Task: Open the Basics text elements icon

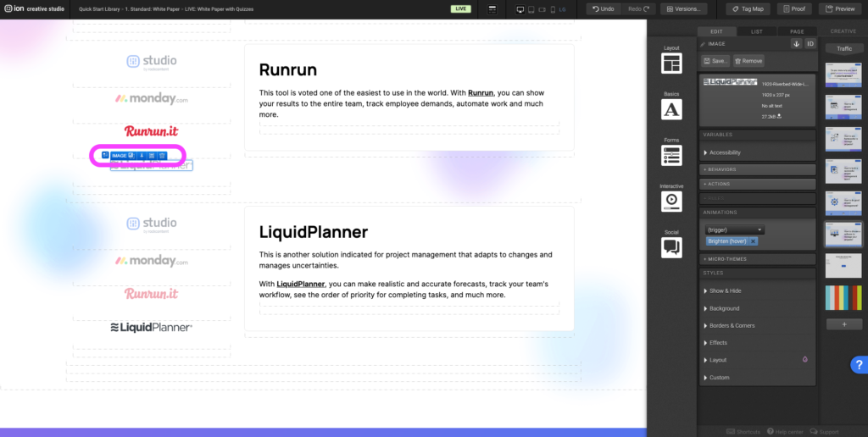Action: tap(671, 108)
